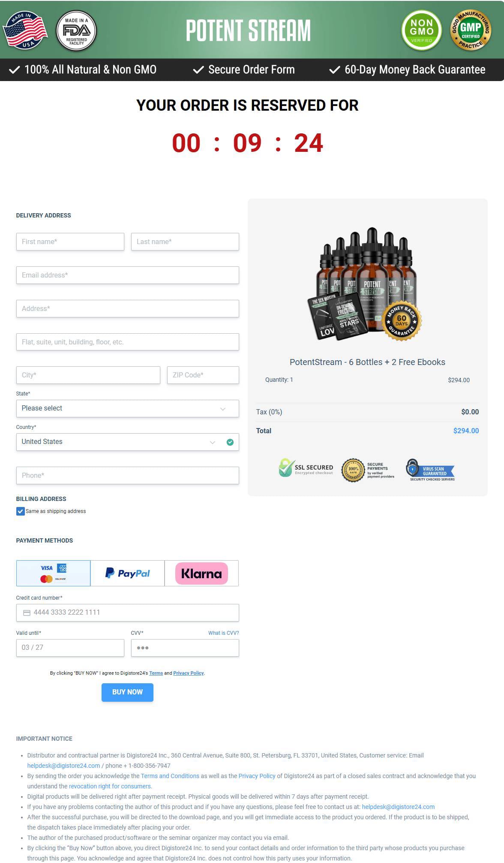504x863 pixels.
Task: Click the First name input field
Action: (70, 242)
